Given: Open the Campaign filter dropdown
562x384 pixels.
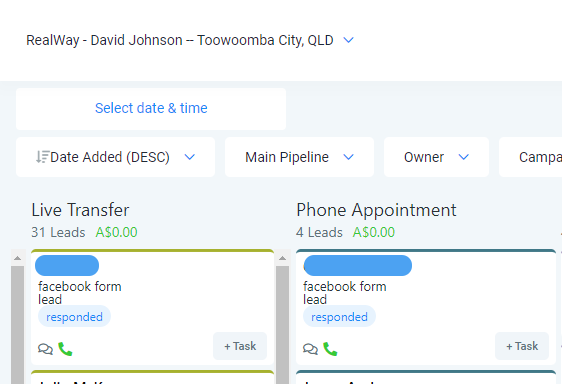Looking at the screenshot, I should pyautogui.click(x=530, y=157).
